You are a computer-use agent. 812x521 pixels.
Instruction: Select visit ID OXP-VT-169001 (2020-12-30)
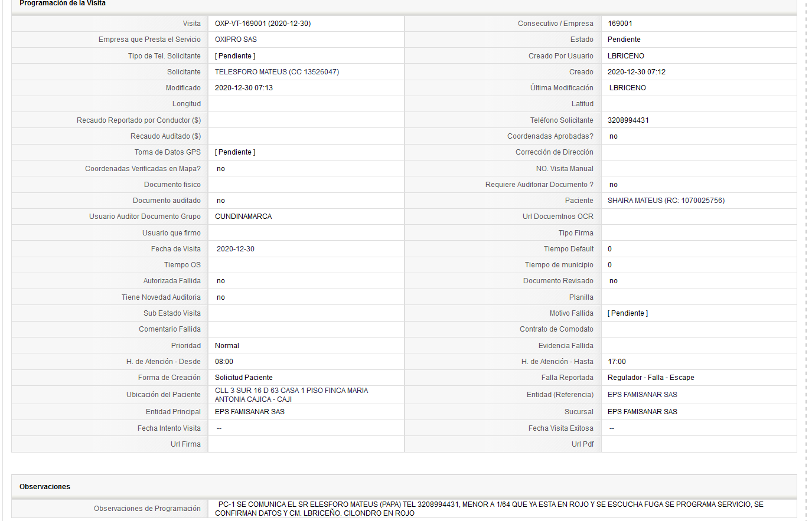(263, 24)
